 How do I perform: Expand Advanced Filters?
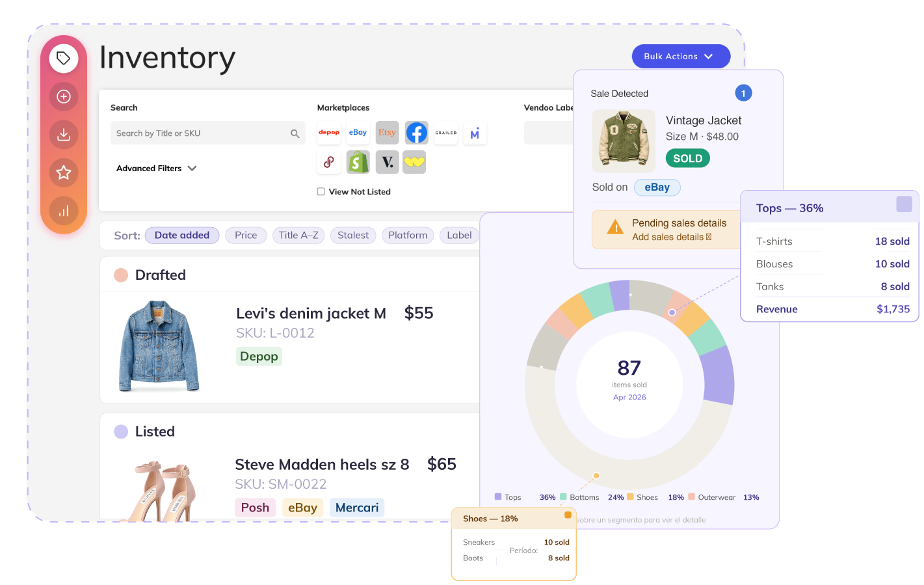coord(156,168)
